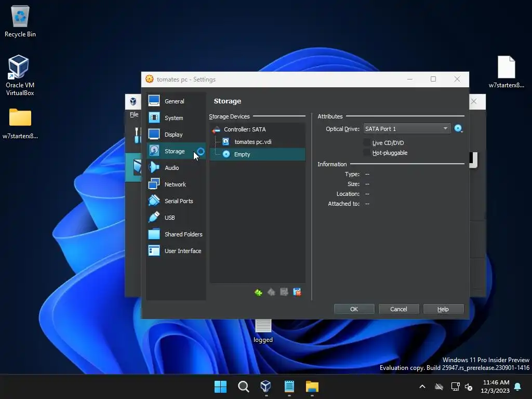The height and width of the screenshot is (399, 532).
Task: Open the User Interface settings category
Action: (176, 251)
